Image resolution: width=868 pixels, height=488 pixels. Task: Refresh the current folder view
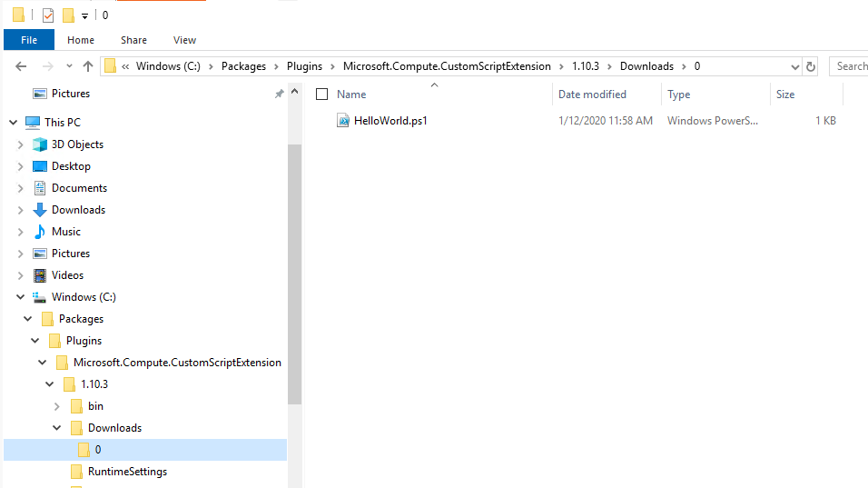pyautogui.click(x=811, y=66)
